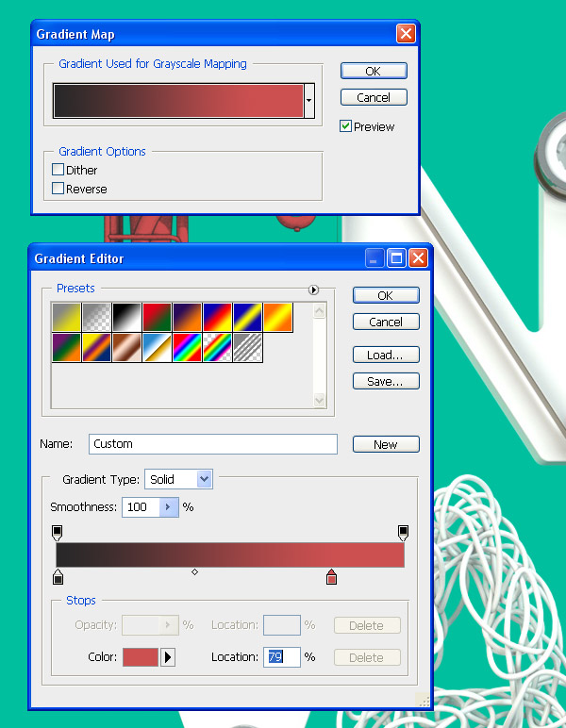The width and height of the screenshot is (566, 728).
Task: Pick the copper gradient preset
Action: pyautogui.click(x=126, y=347)
